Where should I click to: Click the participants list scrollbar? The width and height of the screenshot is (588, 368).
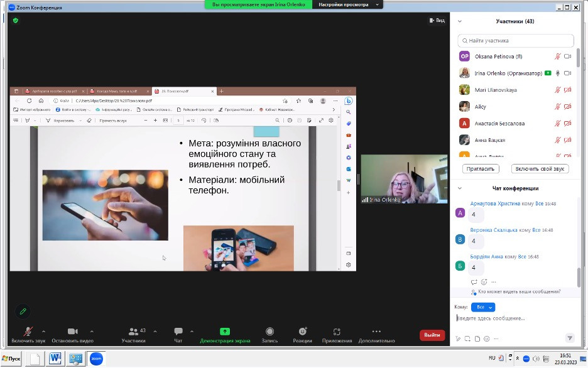click(x=578, y=58)
